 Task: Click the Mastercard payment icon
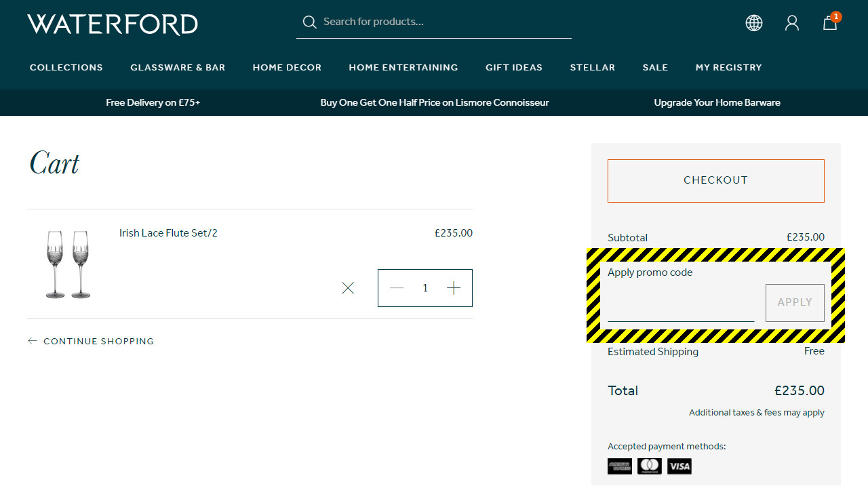(x=650, y=466)
